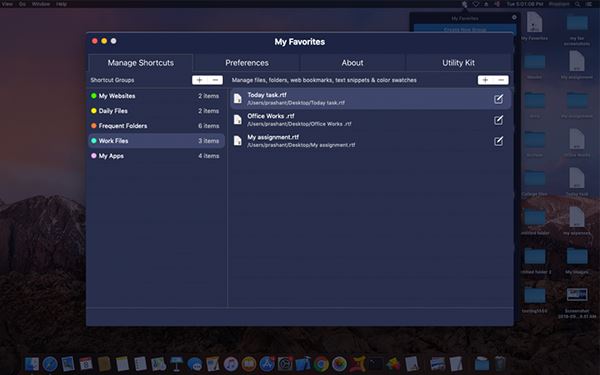Open Messages from the Dock
600x375 pixels.
[195, 364]
